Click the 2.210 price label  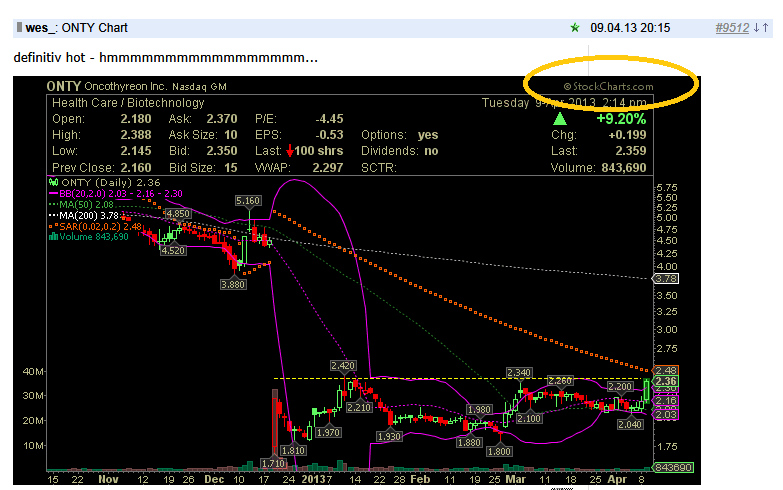(359, 408)
